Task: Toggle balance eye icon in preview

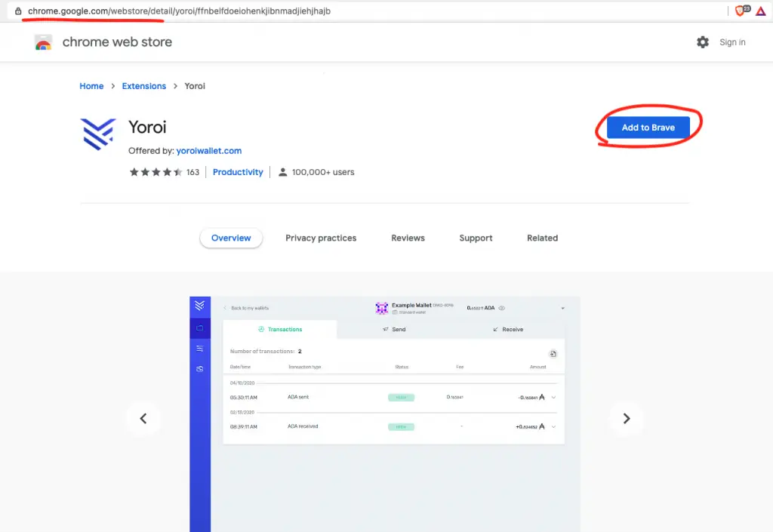Action: point(501,308)
